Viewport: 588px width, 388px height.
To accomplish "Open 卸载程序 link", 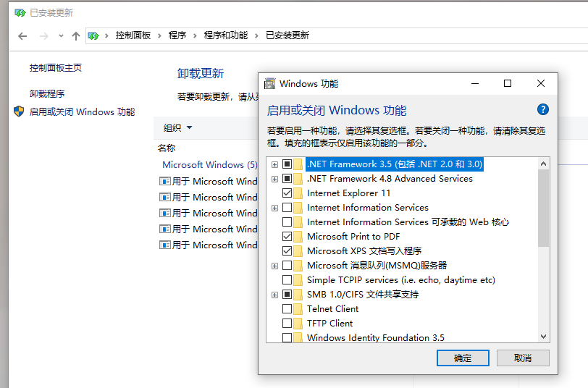I will pos(47,93).
